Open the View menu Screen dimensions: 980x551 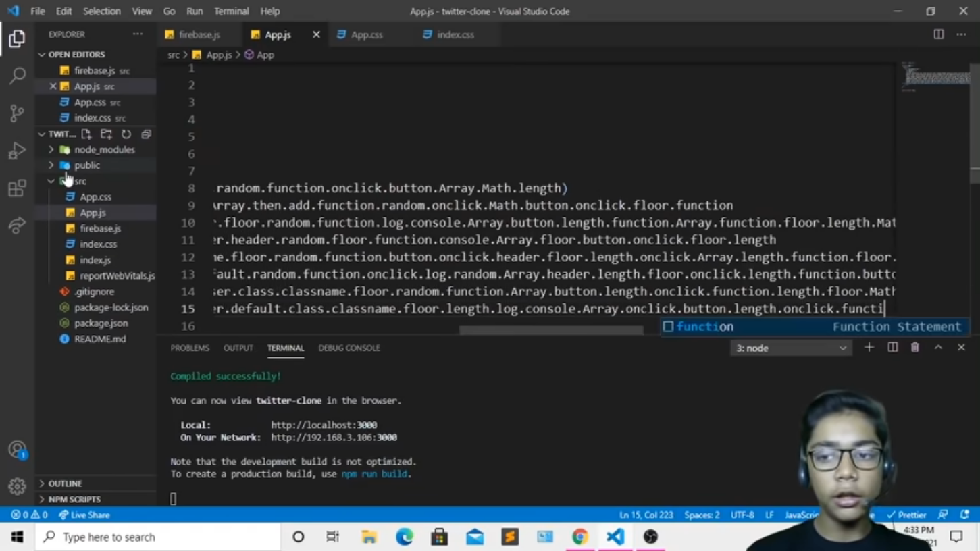click(x=142, y=11)
